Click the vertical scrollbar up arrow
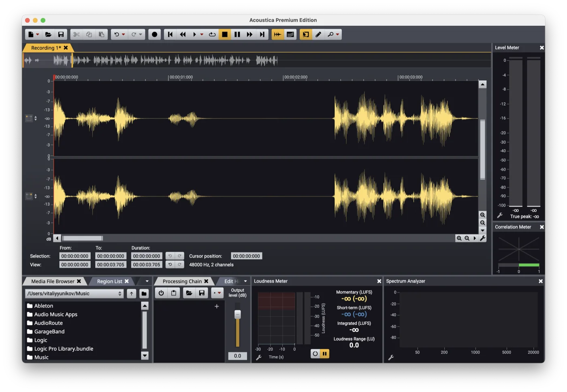This screenshot has width=567, height=392. [x=482, y=84]
